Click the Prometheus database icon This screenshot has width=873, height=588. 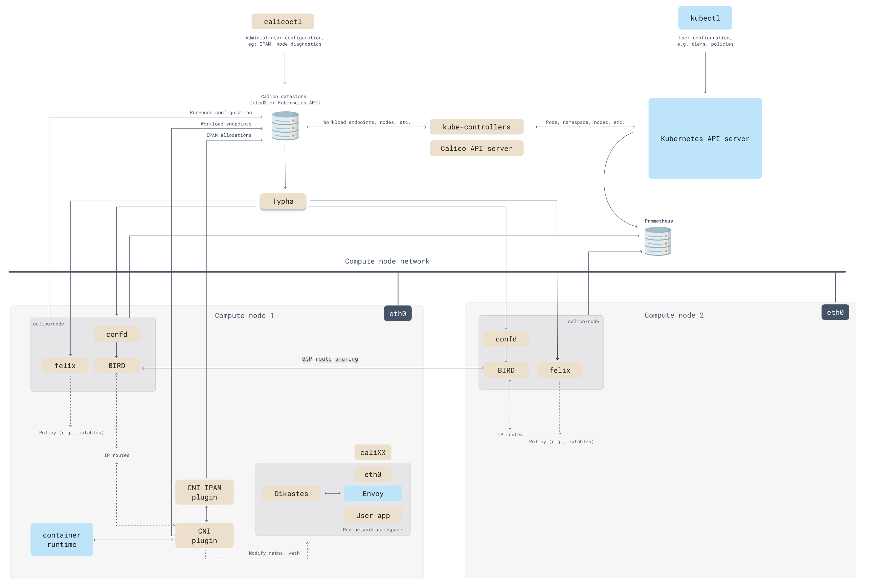(x=658, y=242)
